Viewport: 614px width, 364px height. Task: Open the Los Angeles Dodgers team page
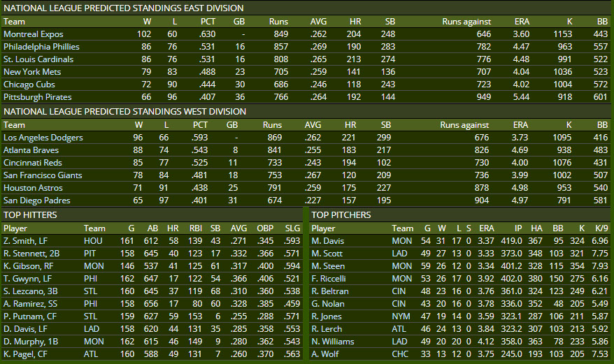[x=43, y=138]
